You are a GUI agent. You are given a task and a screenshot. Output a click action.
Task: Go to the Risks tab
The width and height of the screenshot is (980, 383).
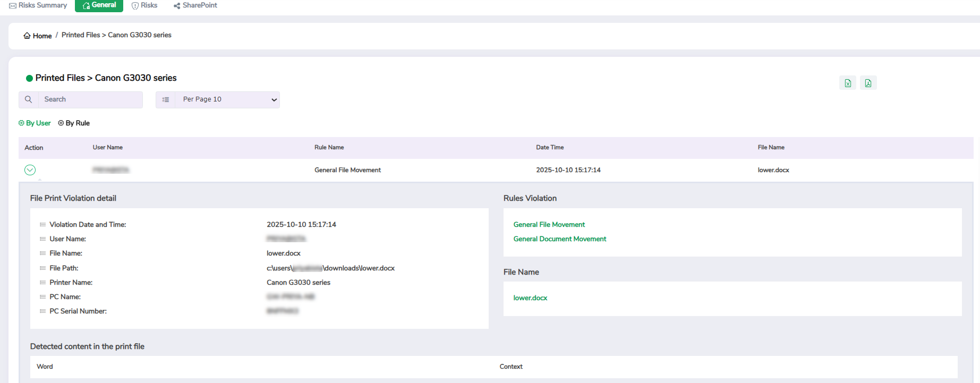[x=144, y=5]
